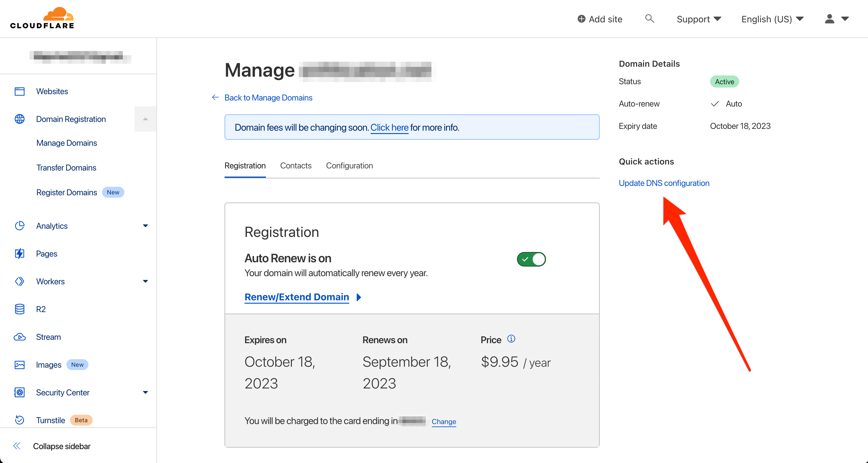The height and width of the screenshot is (463, 868).
Task: Open the Stream video icon
Action: pos(19,337)
